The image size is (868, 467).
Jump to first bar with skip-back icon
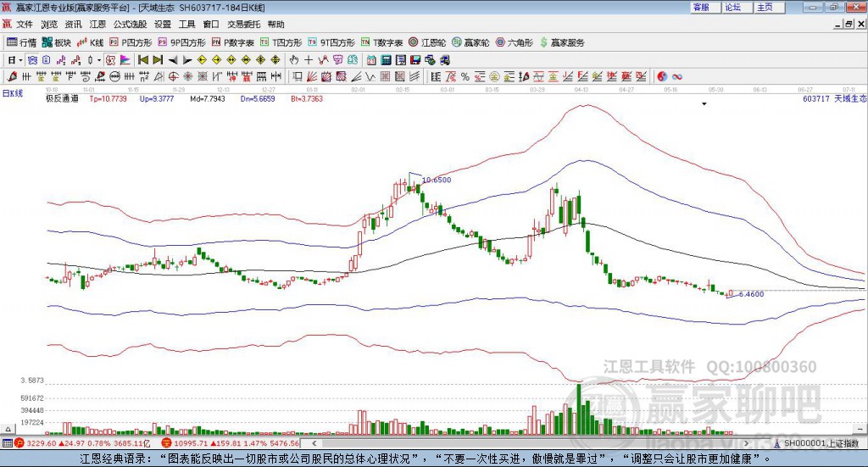pos(142,60)
